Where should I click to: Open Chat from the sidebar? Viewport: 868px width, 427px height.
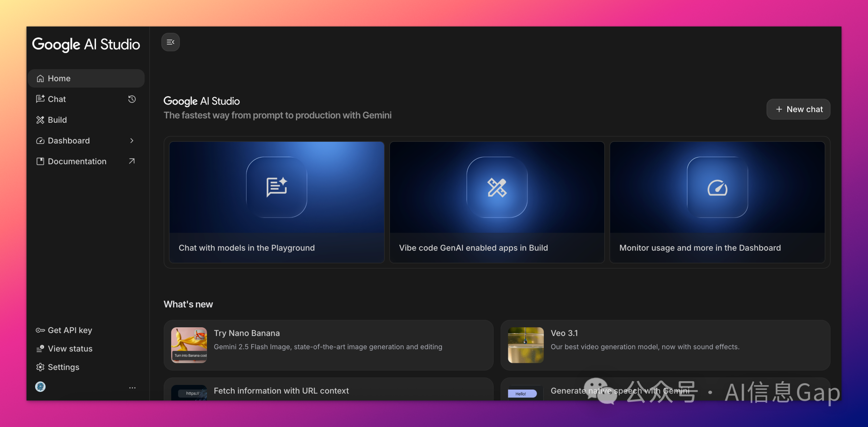(x=57, y=99)
